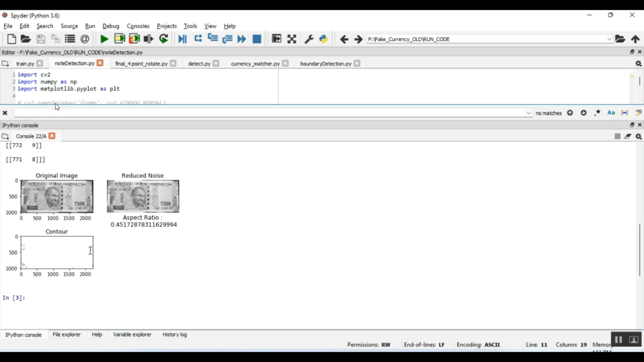Click the Save file icon

[41, 39]
